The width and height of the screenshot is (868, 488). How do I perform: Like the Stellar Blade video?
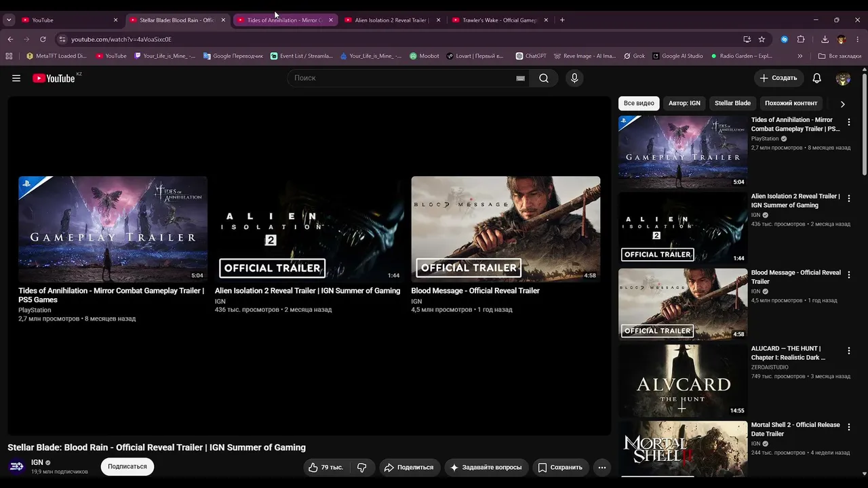pyautogui.click(x=326, y=467)
